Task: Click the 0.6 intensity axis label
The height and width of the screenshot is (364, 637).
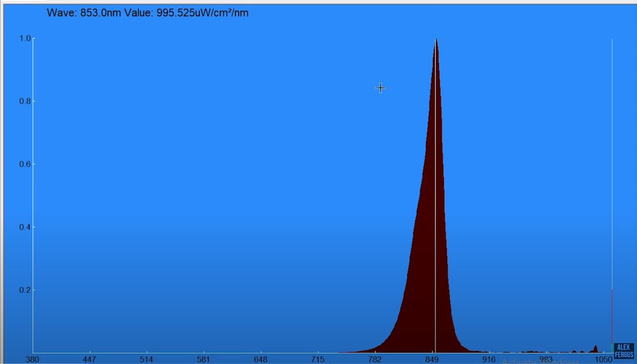Action: click(25, 164)
